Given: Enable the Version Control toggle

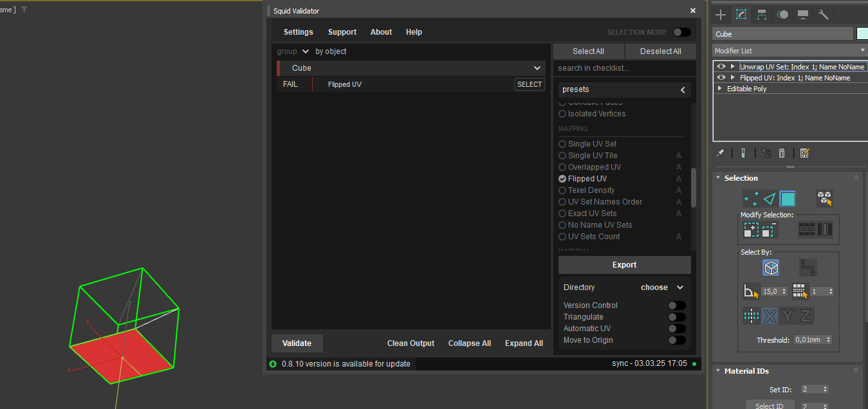Looking at the screenshot, I should click(677, 305).
